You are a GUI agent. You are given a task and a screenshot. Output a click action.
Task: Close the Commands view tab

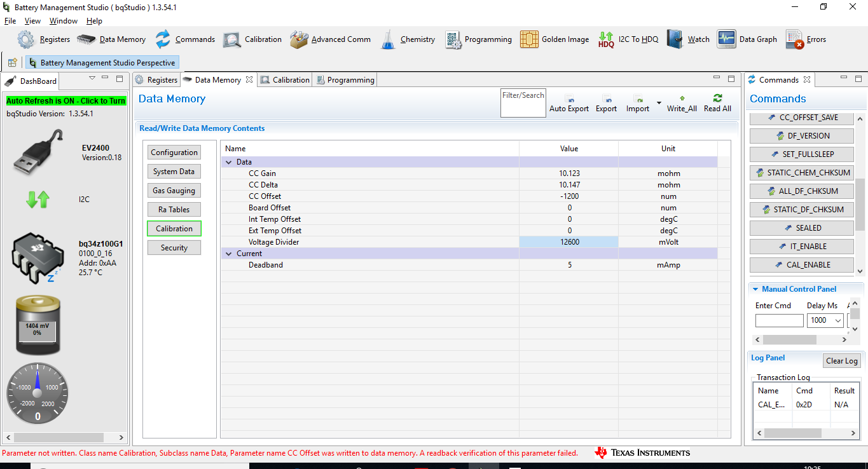807,80
